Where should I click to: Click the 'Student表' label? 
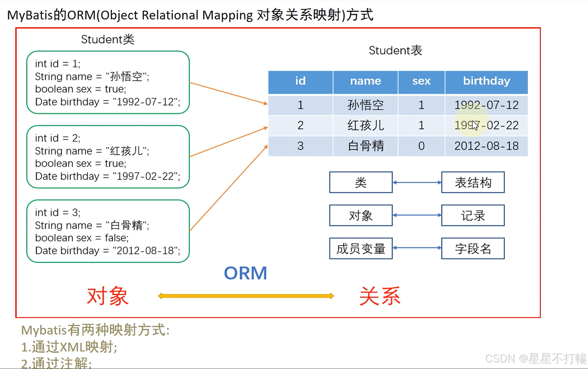395,51
